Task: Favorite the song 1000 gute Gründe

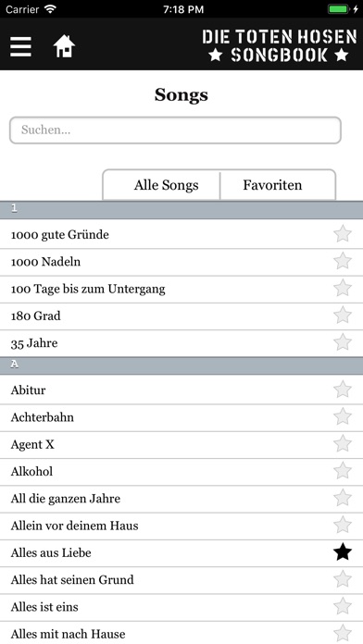Action: 343,234
